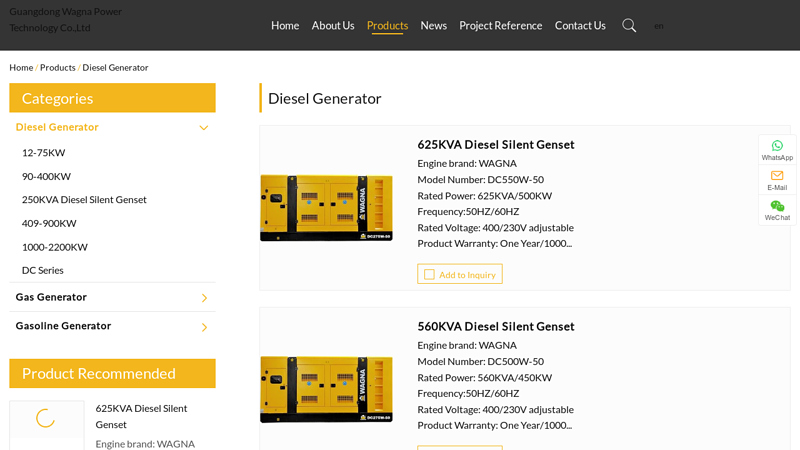Open the Project Reference menu item
This screenshot has height=450, width=800.
tap(501, 26)
